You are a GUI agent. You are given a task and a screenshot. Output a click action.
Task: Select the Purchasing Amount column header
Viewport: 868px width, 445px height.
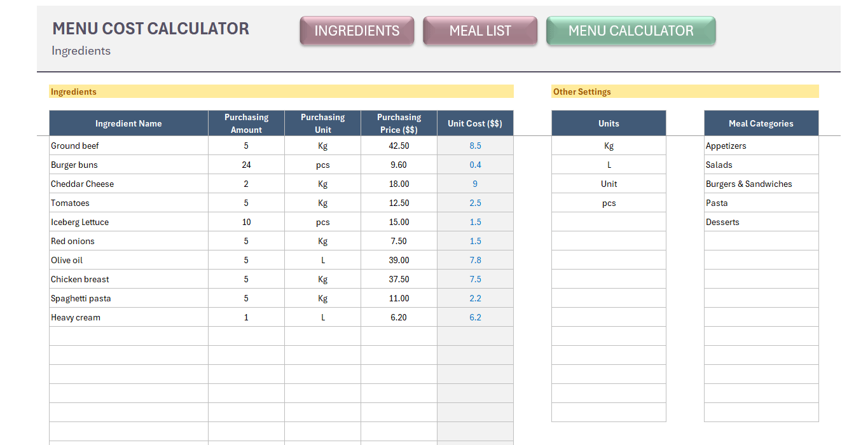246,123
